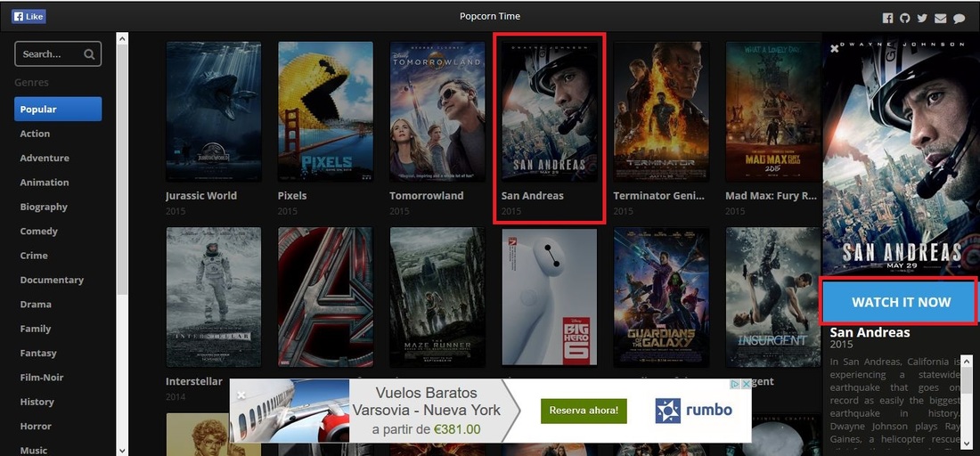Screen dimensions: 980x456
Task: Open the GitHub icon in header
Action: (x=905, y=18)
